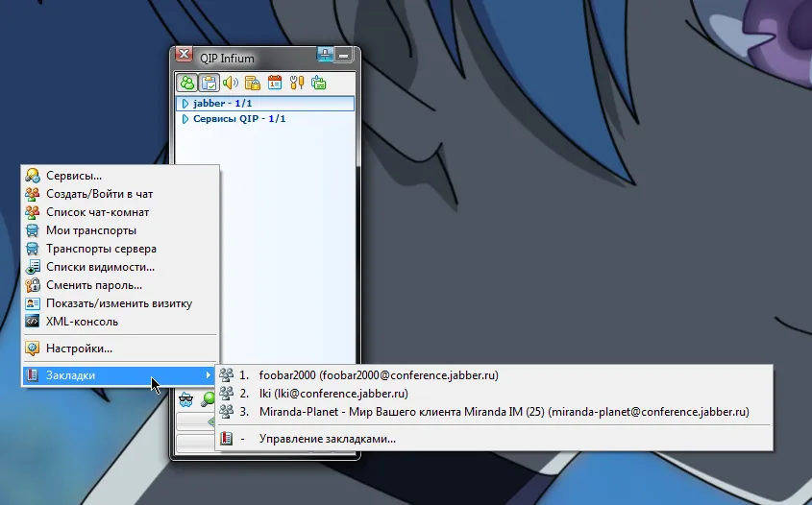This screenshot has width=812, height=505.
Task: Open Управление закладками... entry
Action: click(494, 439)
